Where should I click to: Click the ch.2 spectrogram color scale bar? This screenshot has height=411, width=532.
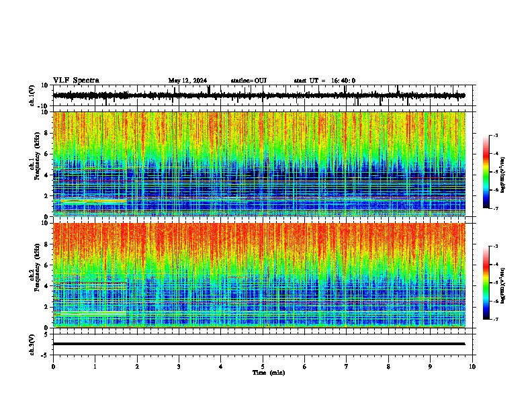486,283
